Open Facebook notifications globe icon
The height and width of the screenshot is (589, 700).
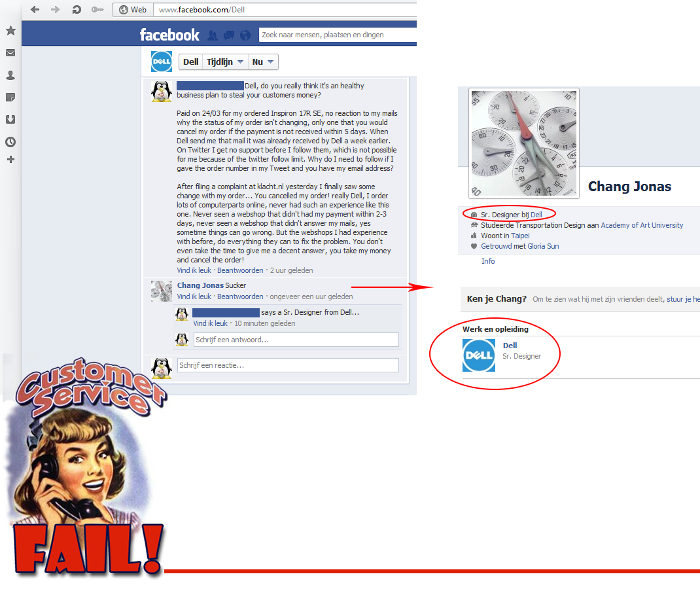[x=245, y=35]
